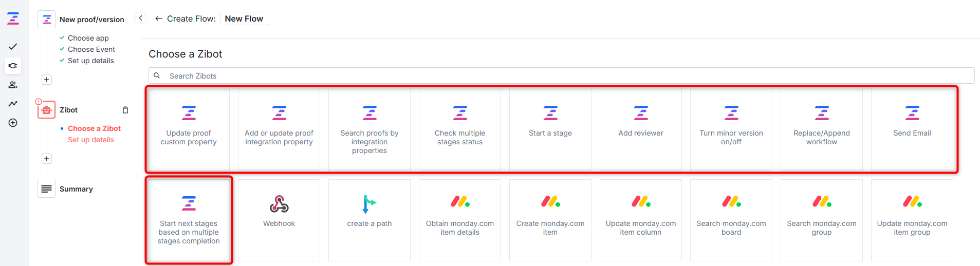Go back using the Create Flow arrow
The height and width of the screenshot is (266, 980).
coord(159,18)
